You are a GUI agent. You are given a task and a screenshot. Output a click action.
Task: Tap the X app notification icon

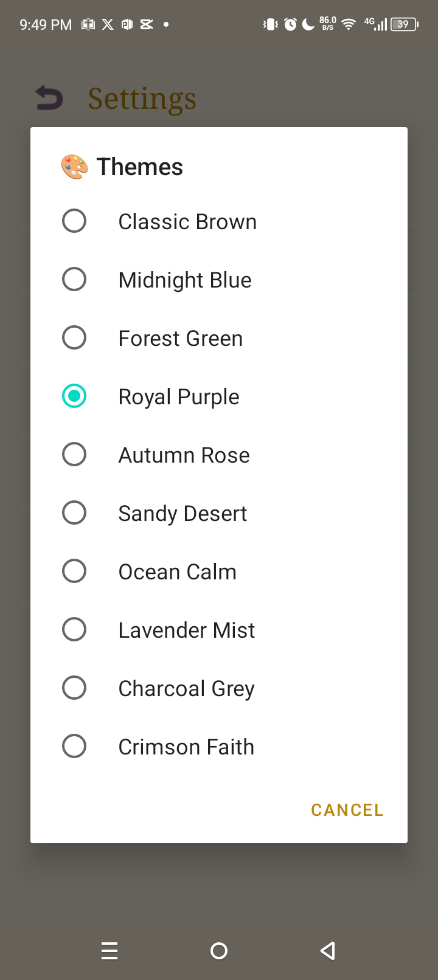point(108,24)
